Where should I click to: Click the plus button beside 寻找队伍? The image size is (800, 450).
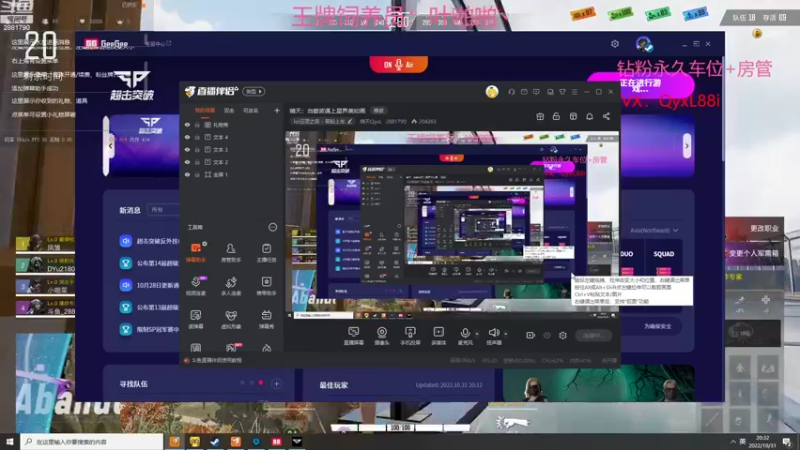click(x=277, y=384)
